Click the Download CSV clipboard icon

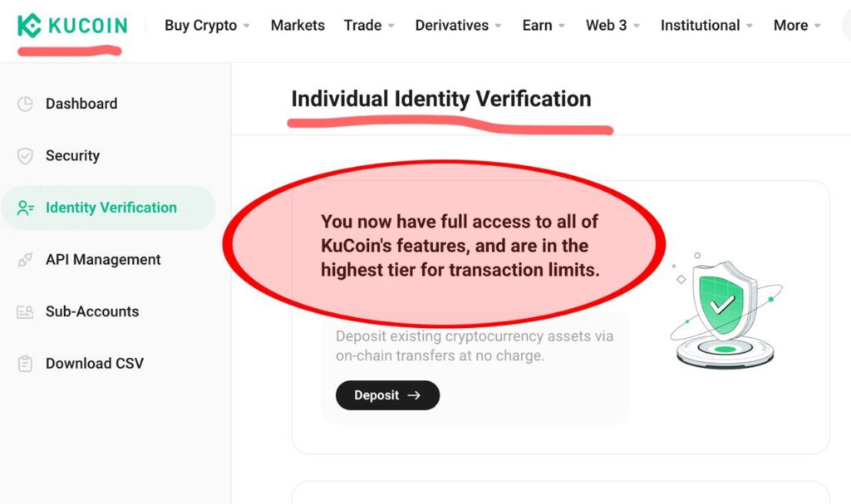(25, 364)
